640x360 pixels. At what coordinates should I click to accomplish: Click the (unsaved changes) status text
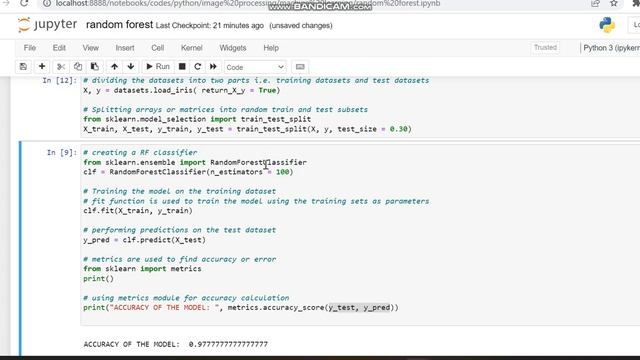[x=301, y=25]
